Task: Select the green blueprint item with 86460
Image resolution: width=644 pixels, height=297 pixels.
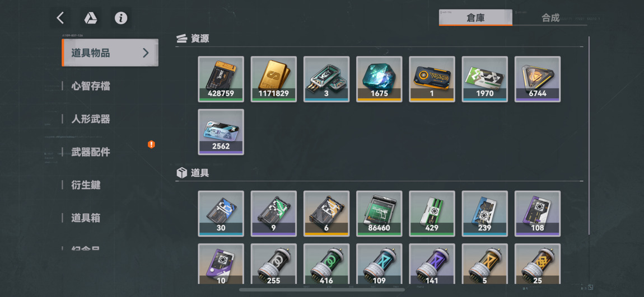Action: [379, 214]
